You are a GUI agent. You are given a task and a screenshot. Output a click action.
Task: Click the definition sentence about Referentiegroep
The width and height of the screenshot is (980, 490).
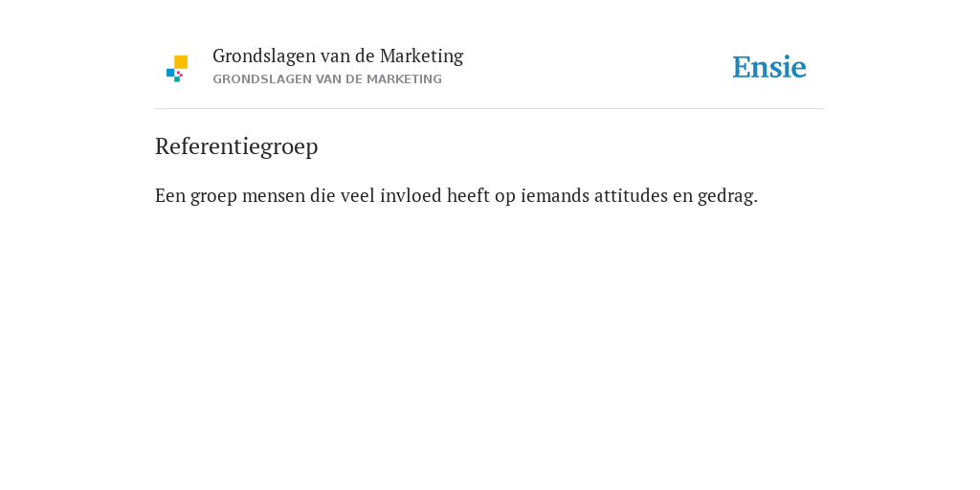click(457, 196)
